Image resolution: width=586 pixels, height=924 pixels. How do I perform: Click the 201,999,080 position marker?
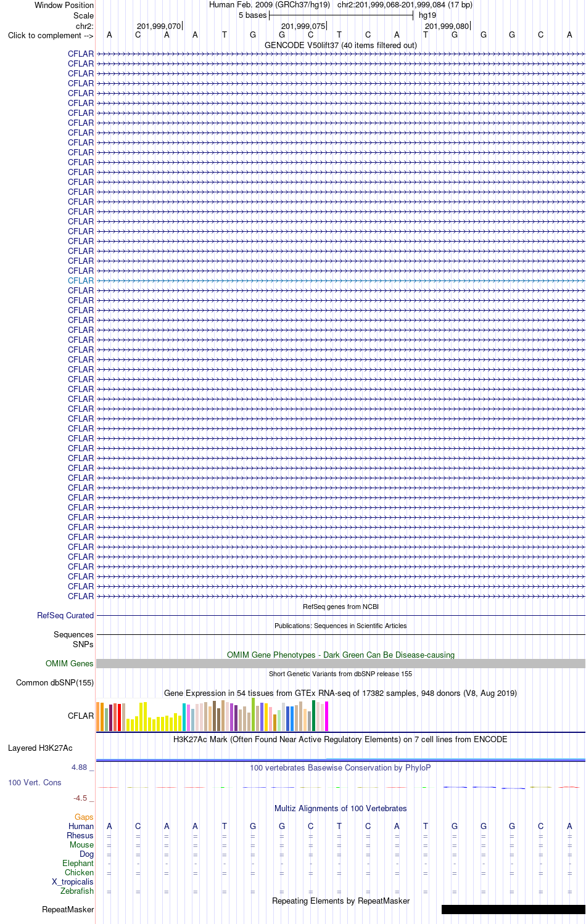[447, 26]
